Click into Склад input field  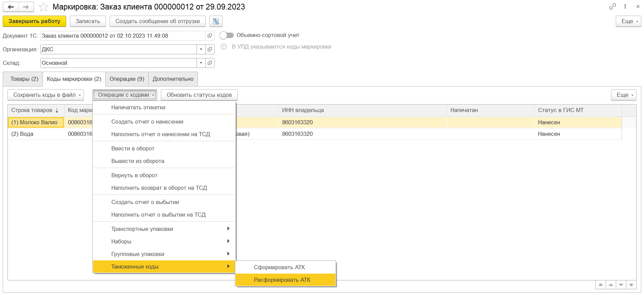[x=118, y=63]
